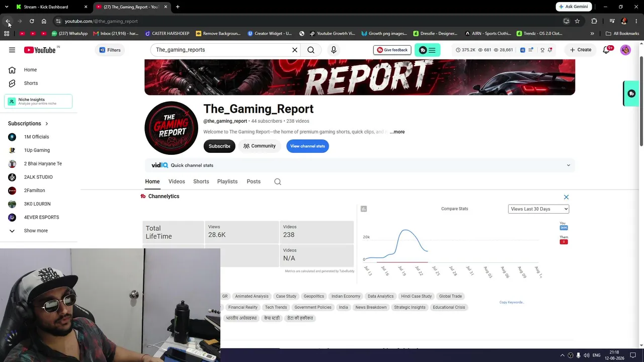Click the Data Analytics keyword tag
Viewport: 644px width, 362px height.
(380, 296)
